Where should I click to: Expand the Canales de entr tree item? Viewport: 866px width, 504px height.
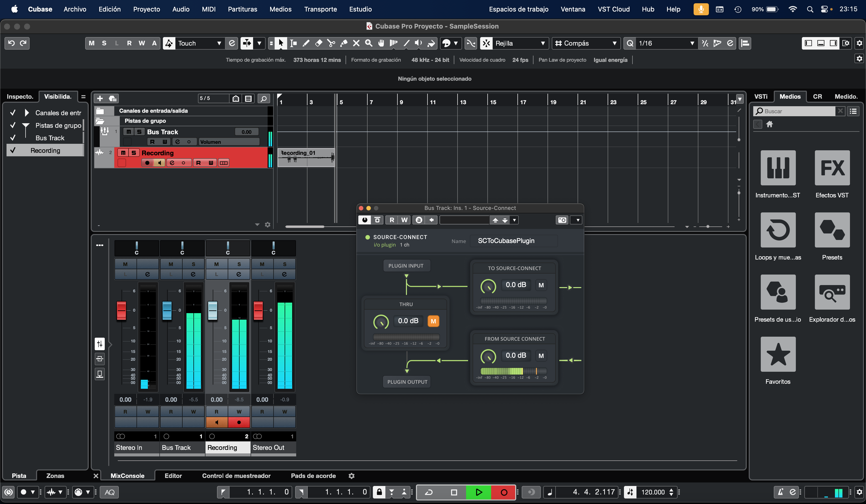coord(27,113)
